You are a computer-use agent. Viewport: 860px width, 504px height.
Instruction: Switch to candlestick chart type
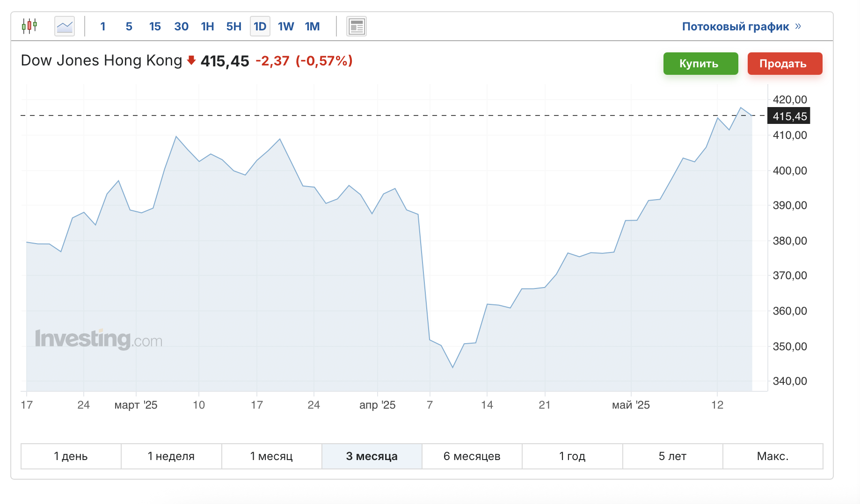(x=29, y=26)
